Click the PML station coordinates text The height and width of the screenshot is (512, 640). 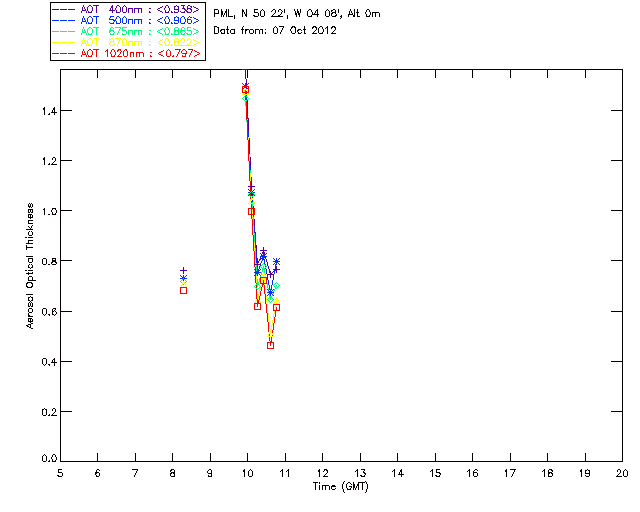click(x=297, y=14)
